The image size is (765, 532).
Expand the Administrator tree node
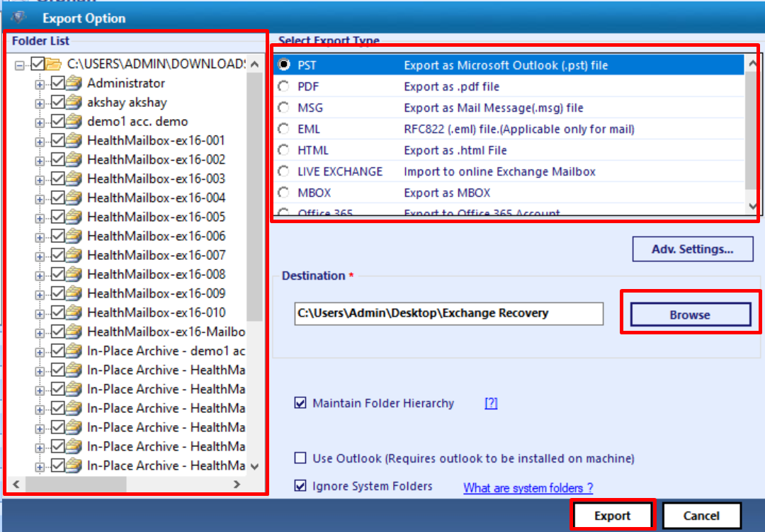pyautogui.click(x=40, y=84)
